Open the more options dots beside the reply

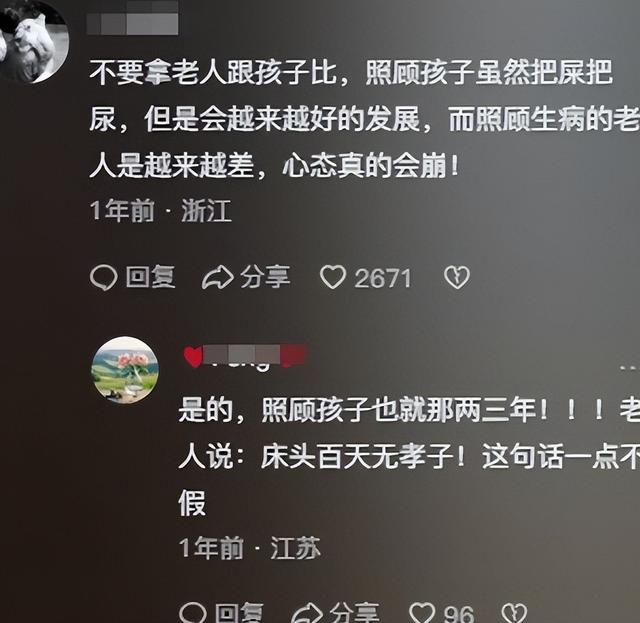[629, 369]
